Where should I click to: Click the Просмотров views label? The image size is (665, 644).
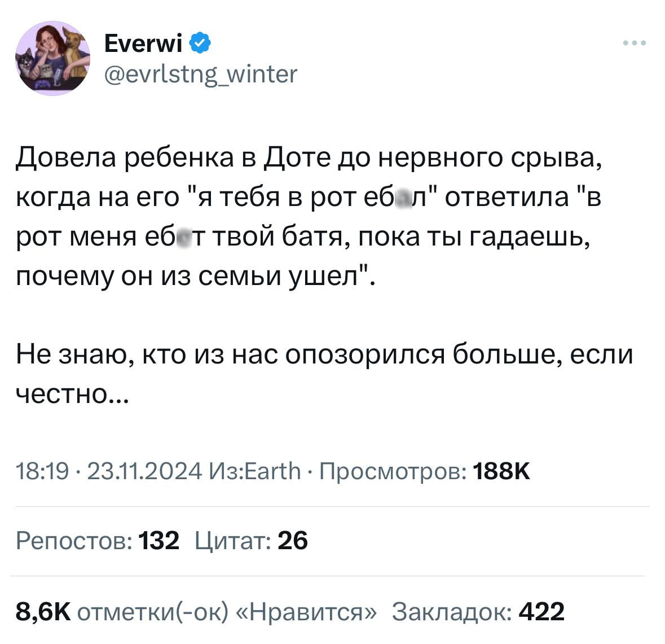393,470
